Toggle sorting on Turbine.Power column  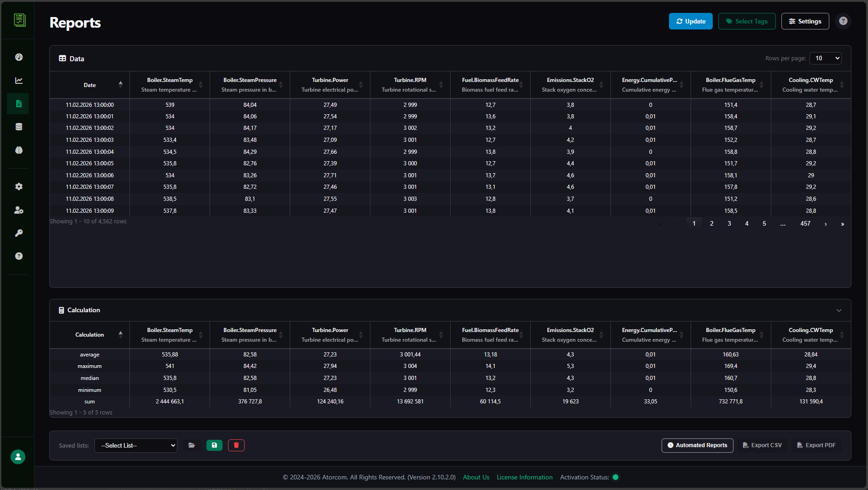tap(361, 84)
